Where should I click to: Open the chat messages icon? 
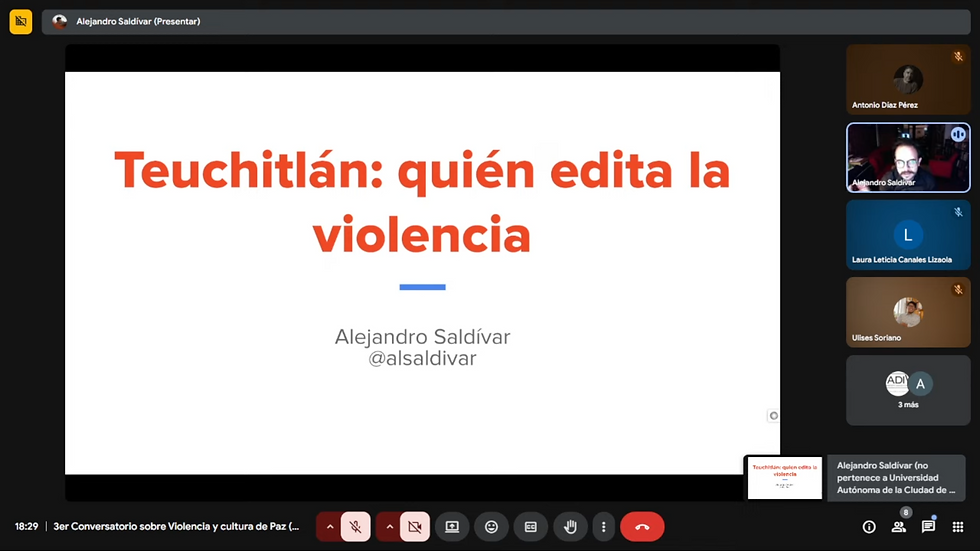pos(928,527)
